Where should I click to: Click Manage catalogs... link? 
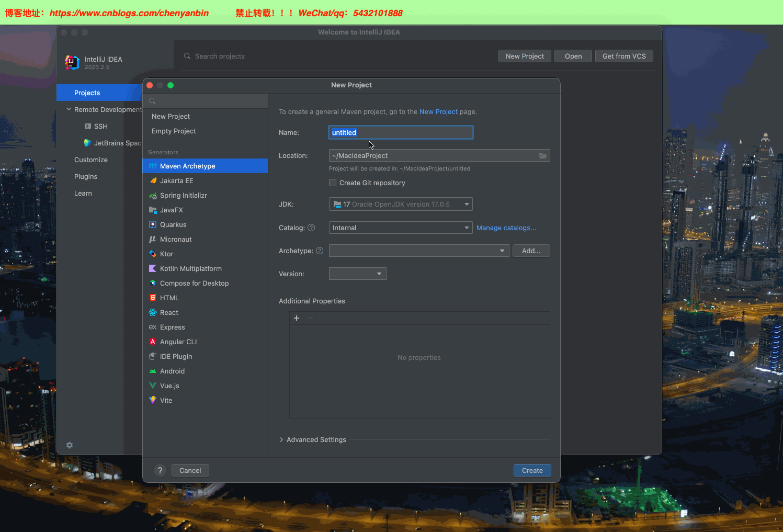point(506,228)
